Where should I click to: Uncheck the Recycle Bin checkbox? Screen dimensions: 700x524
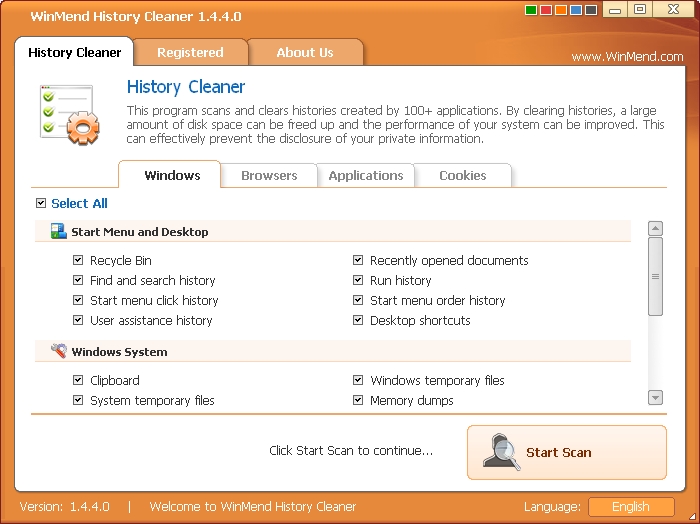click(x=78, y=260)
